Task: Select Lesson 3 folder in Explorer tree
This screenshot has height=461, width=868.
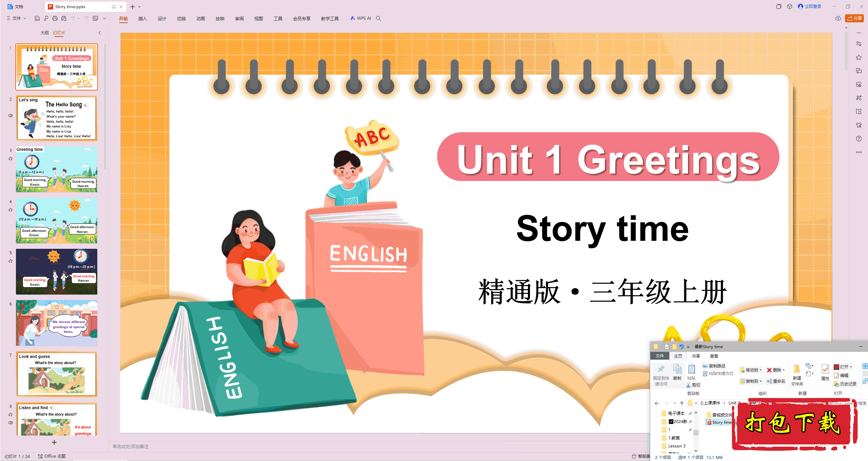Action: coord(674,446)
